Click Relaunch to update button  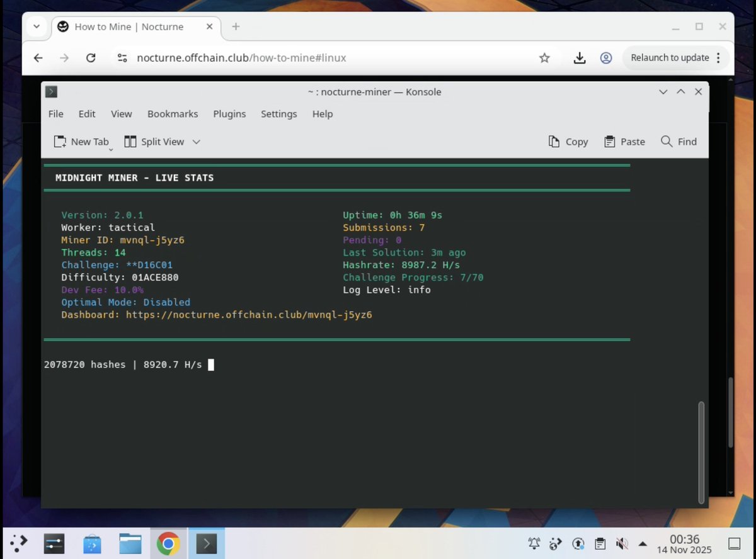click(670, 58)
